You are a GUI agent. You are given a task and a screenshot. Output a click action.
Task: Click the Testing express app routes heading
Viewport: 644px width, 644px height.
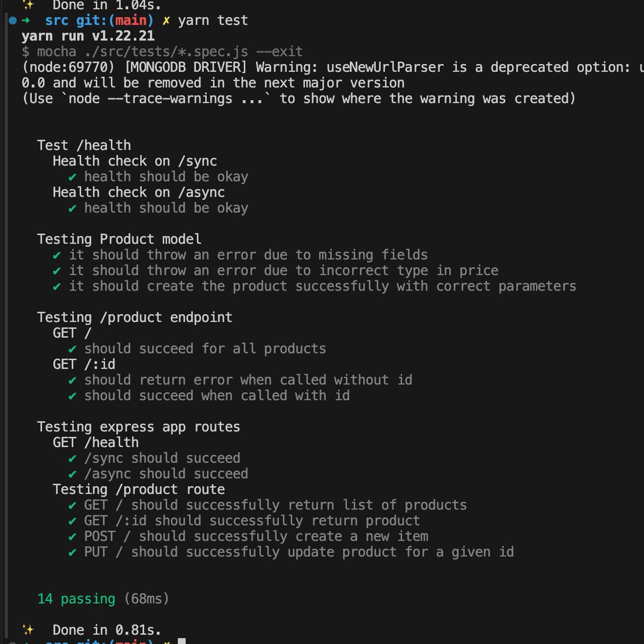(x=139, y=427)
